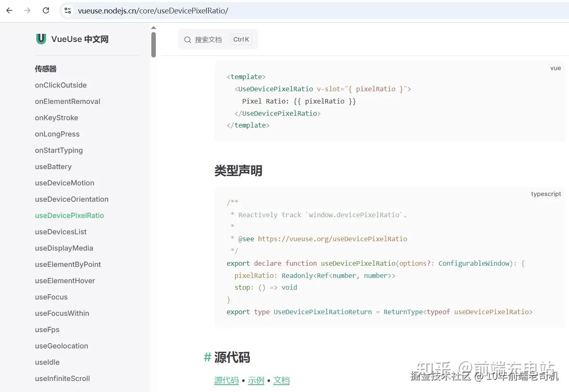Screen dimensions: 569x392
Task: Click the 传感器 section heading
Action: [x=45, y=68]
